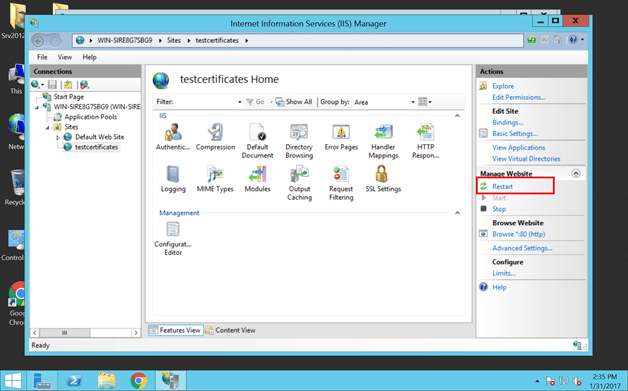Select Application Pools in tree
Screen dimensions: 628x391
[x=91, y=117]
